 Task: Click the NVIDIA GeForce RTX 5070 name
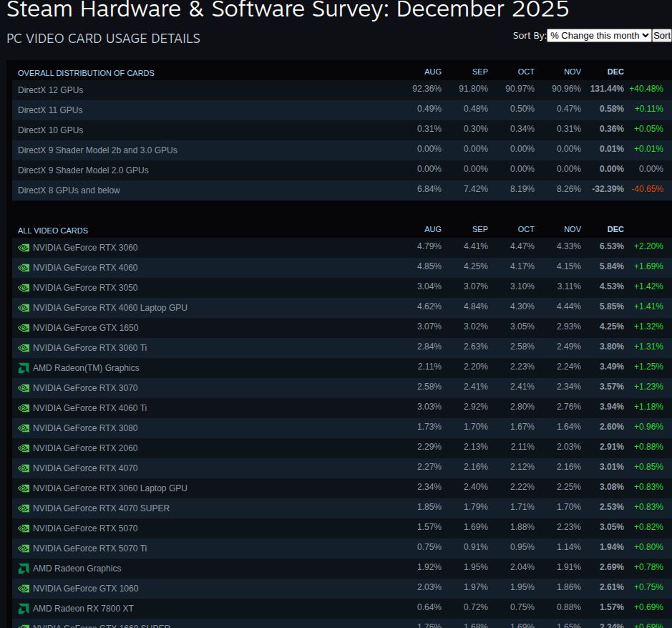pyautogui.click(x=85, y=528)
